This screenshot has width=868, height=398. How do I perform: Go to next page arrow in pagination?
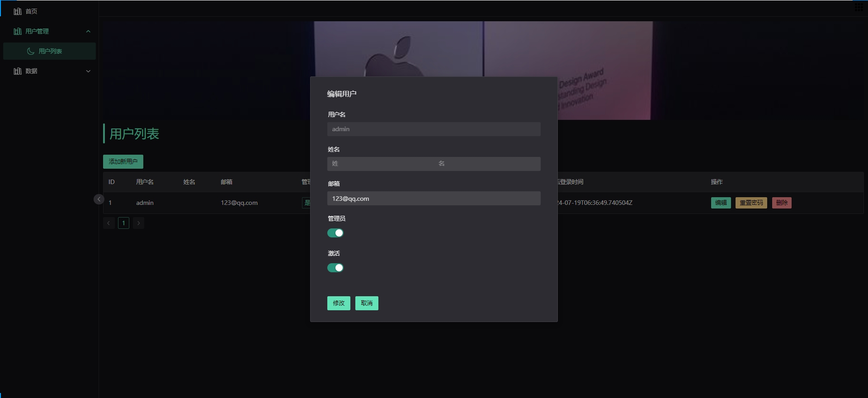[x=138, y=223]
